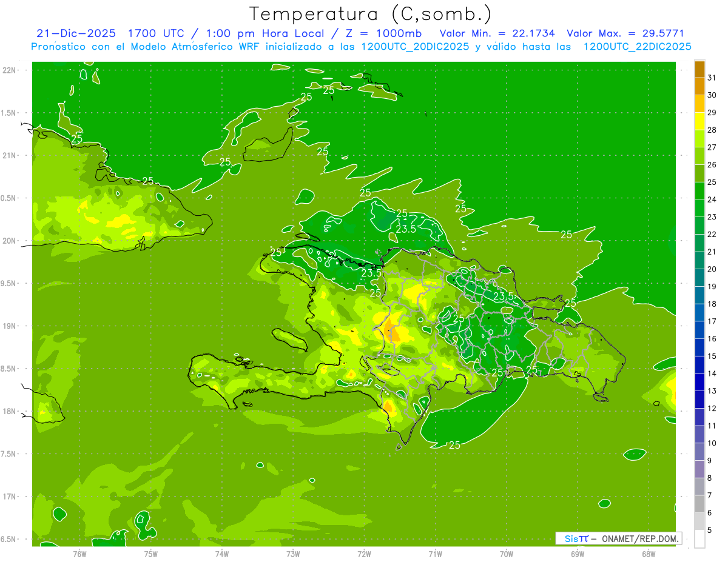Viewport: 728px width, 562px height.
Task: Click the "12" color scale label
Action: (713, 409)
